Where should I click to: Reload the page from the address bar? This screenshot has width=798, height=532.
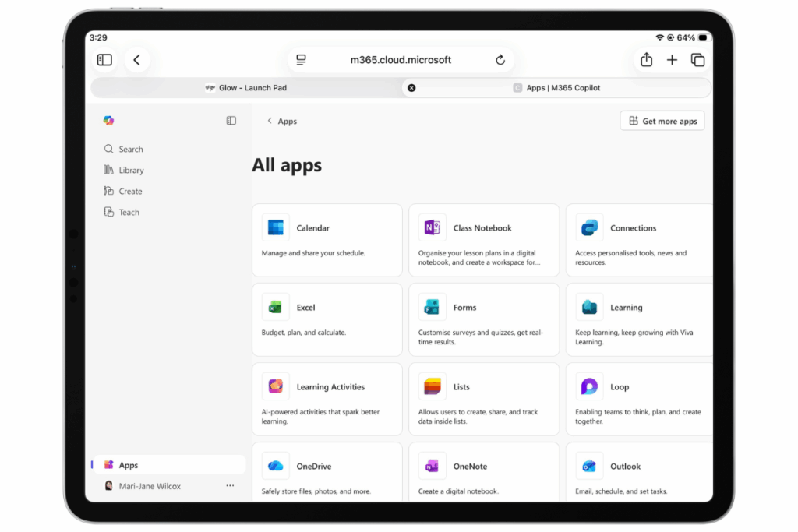point(500,60)
